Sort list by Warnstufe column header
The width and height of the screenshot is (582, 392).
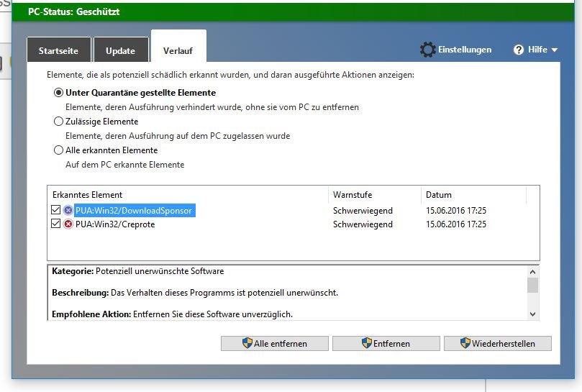[375, 195]
